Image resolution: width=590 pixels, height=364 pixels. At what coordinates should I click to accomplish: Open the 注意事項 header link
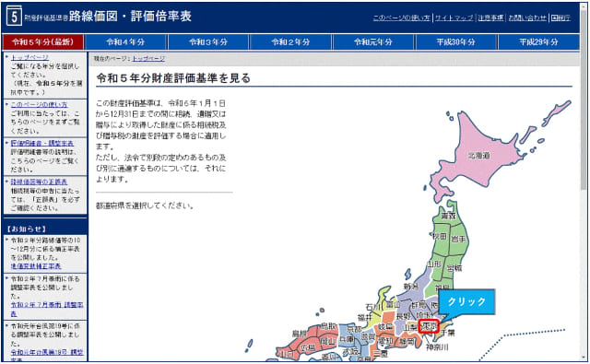[x=490, y=18]
